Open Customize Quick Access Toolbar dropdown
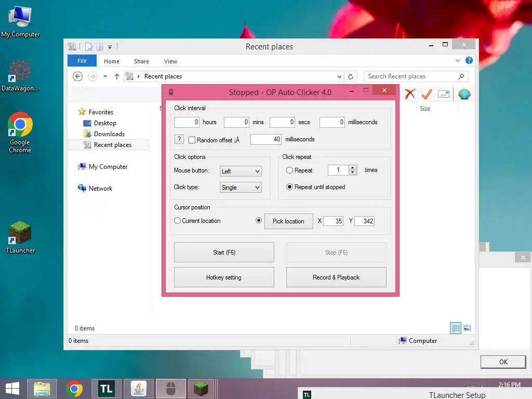Screen dimensions: 532x399 click(x=110, y=47)
